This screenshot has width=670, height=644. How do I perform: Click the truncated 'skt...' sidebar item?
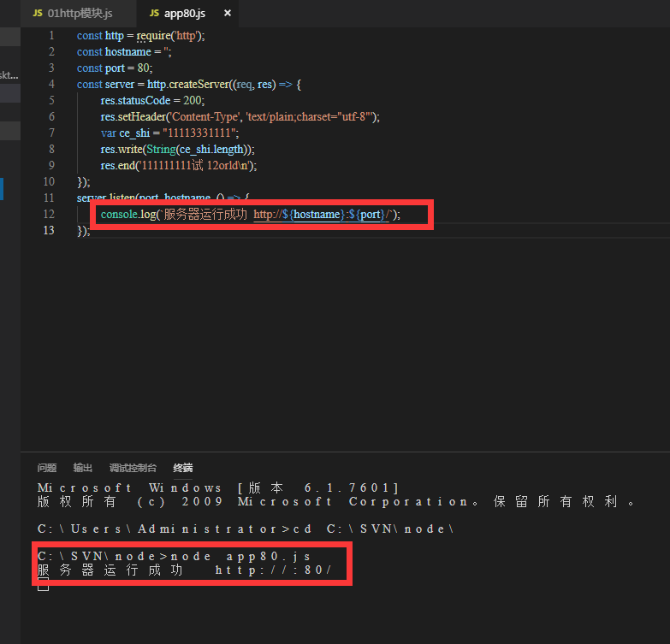click(9, 75)
